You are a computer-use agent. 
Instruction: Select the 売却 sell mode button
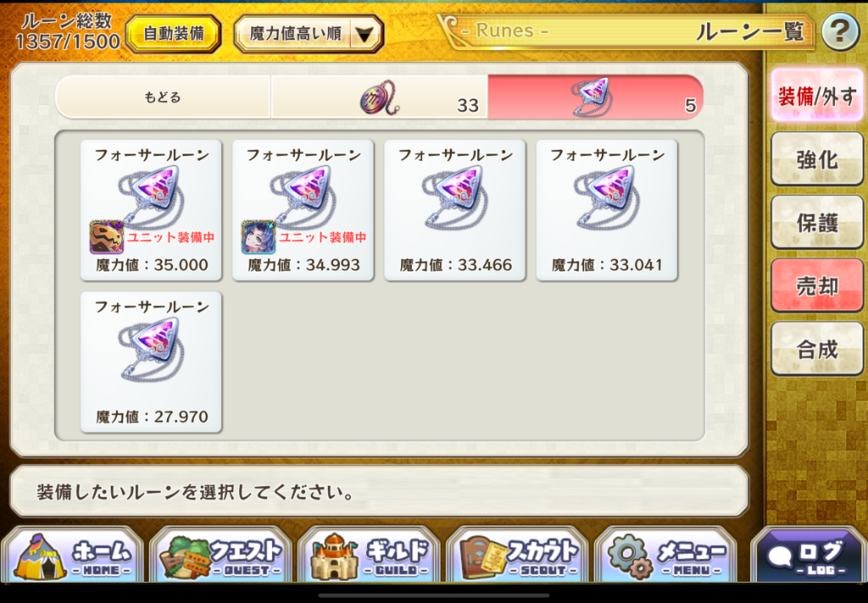click(817, 286)
